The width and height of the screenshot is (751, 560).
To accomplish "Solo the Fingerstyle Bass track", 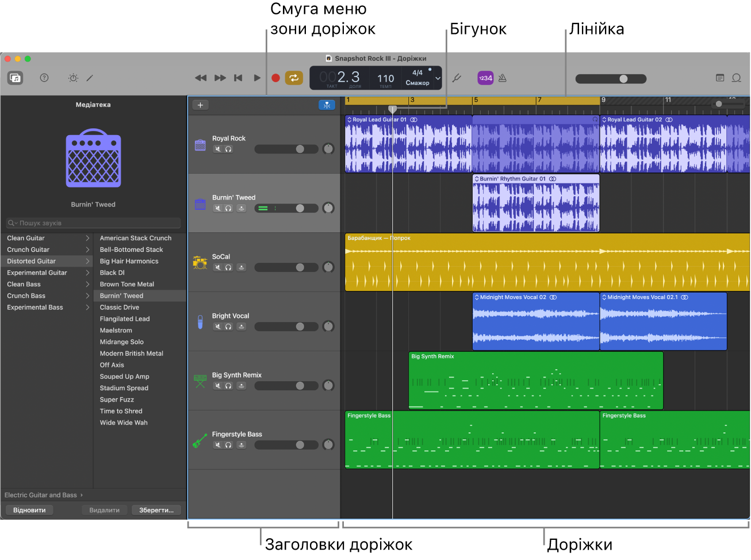I will click(228, 445).
